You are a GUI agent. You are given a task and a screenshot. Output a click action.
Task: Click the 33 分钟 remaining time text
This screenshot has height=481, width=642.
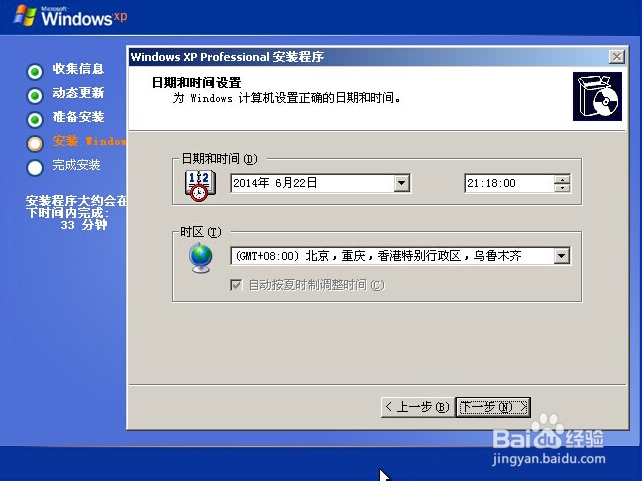[84, 225]
